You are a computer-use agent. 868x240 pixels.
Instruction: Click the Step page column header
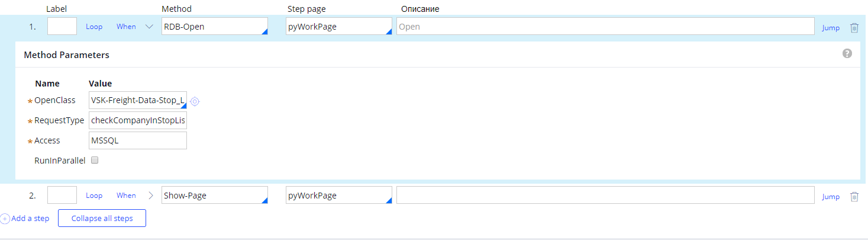306,9
